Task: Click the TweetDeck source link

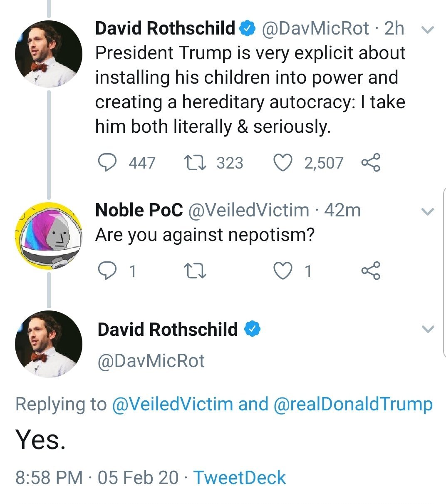Action: tap(240, 477)
